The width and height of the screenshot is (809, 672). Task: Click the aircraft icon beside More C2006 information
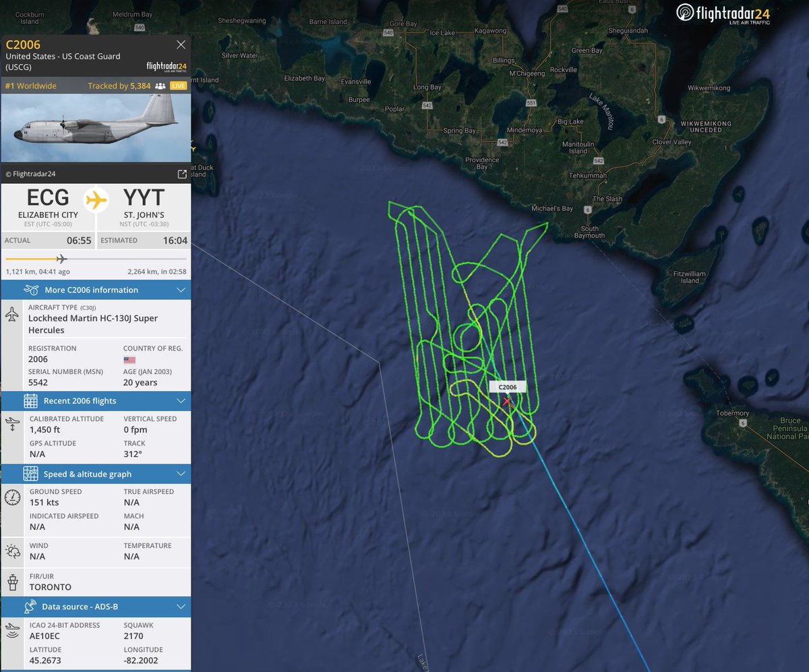click(32, 290)
